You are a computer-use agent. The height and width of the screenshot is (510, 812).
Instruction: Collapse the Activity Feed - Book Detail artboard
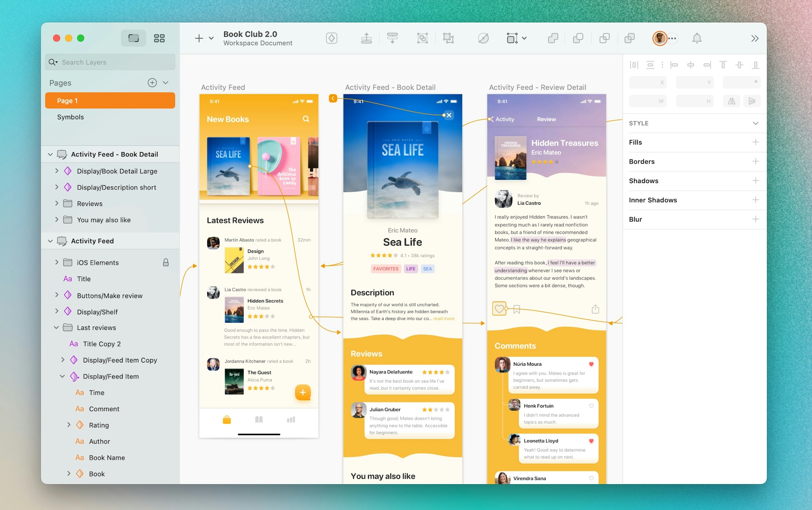50,154
